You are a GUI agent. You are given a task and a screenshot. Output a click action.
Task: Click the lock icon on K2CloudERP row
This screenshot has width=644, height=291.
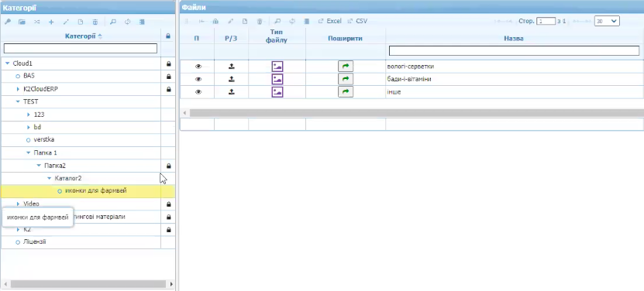coord(168,89)
